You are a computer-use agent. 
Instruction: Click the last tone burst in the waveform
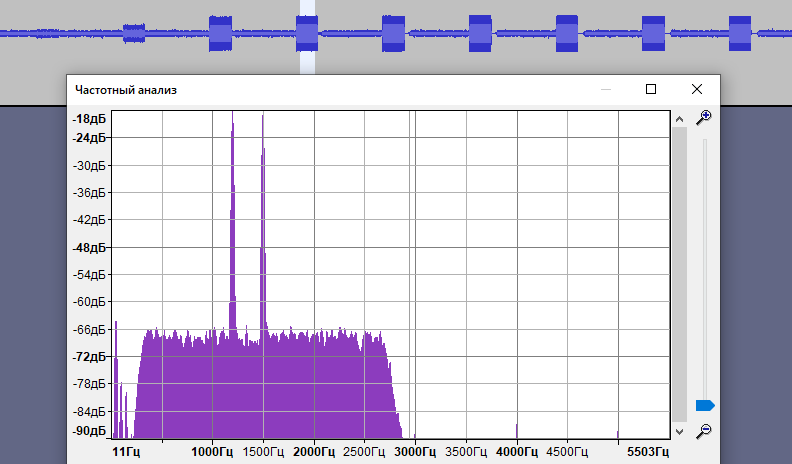[x=740, y=34]
